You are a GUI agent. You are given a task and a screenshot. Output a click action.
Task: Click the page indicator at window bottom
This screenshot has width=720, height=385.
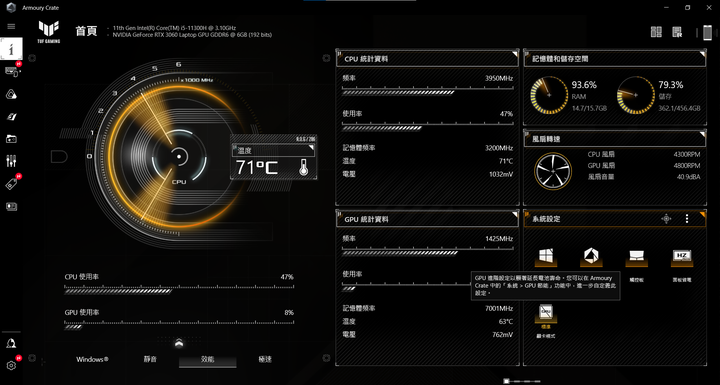522,381
